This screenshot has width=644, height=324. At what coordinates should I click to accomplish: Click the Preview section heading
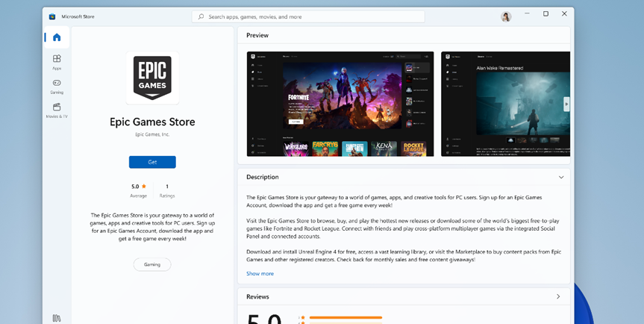tap(257, 35)
